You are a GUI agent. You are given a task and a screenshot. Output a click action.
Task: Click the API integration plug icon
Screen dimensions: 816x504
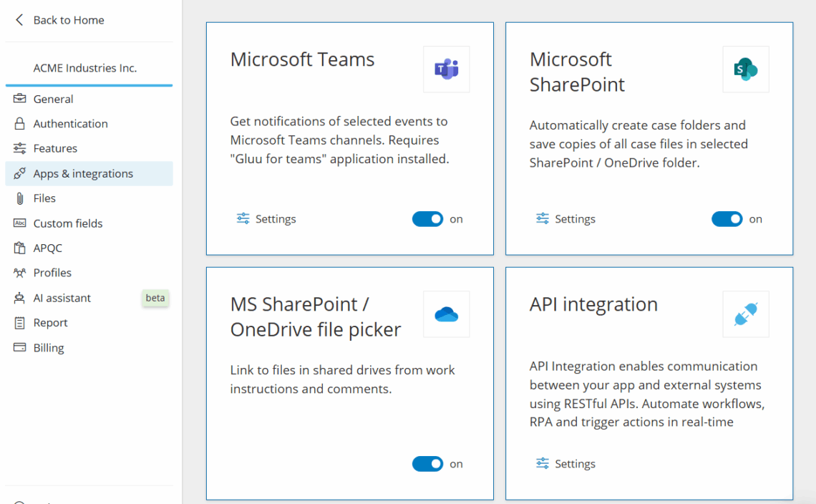tap(745, 314)
